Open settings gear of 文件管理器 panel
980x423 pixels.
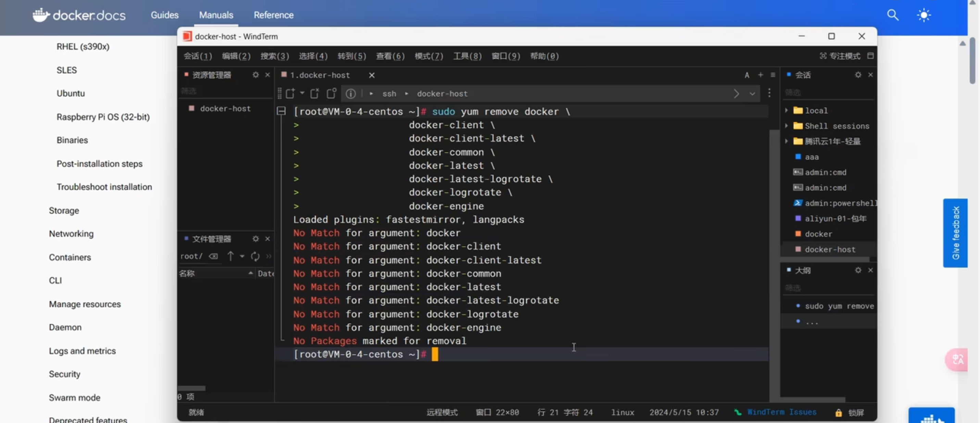coord(256,239)
